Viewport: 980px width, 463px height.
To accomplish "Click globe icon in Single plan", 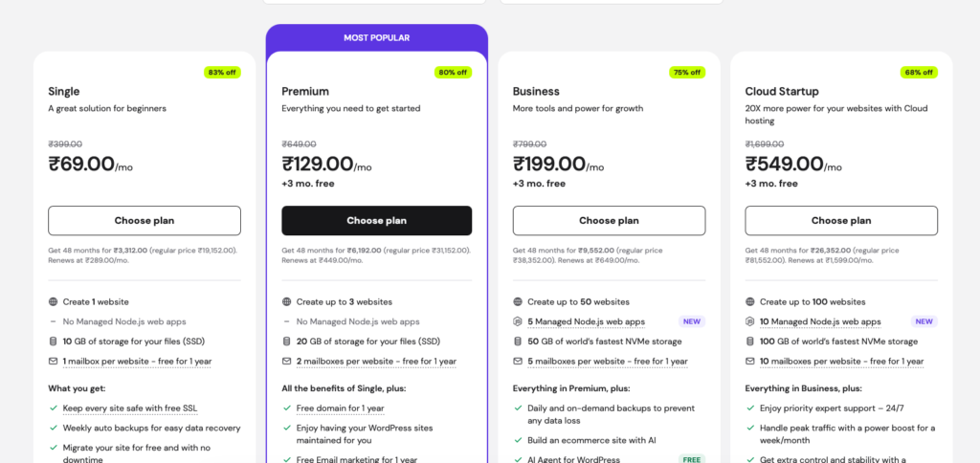I will coord(53,301).
